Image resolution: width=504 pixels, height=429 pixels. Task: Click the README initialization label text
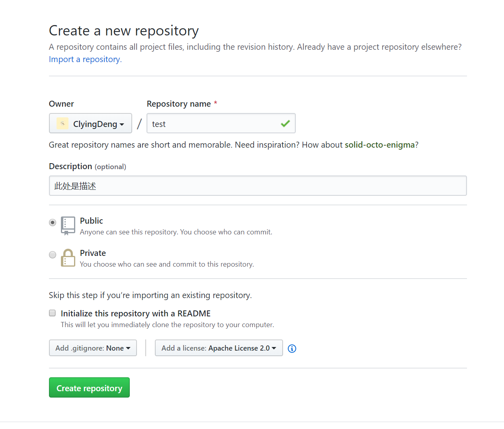(x=135, y=314)
